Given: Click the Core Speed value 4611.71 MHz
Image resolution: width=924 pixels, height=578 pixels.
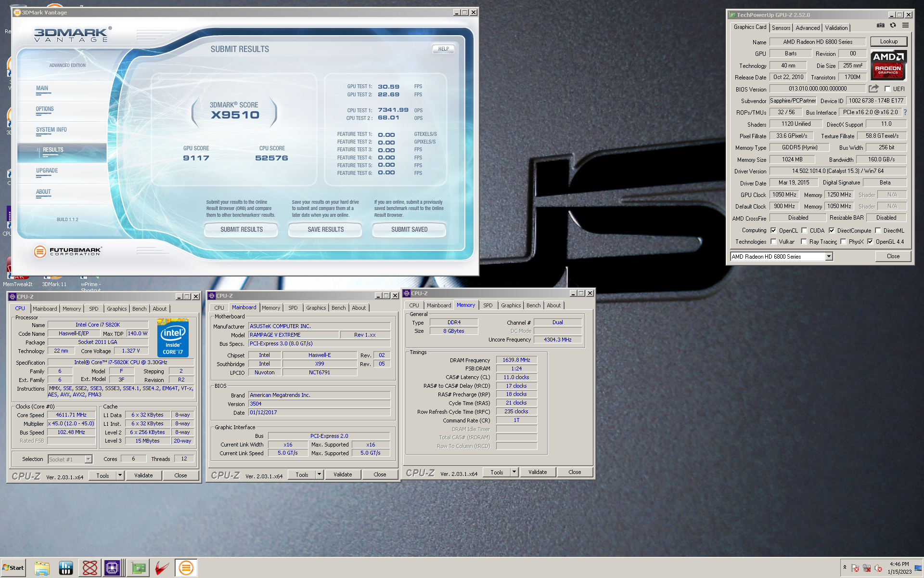Looking at the screenshot, I should tap(71, 415).
